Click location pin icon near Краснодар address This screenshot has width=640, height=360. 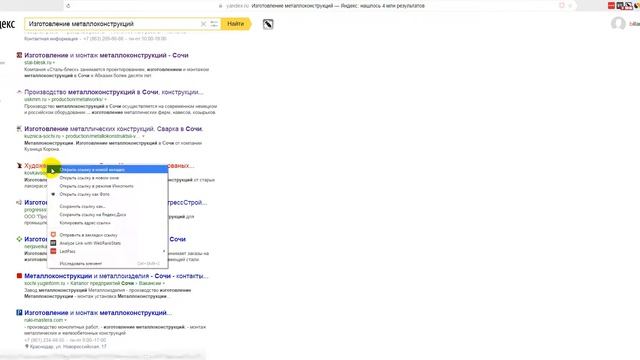[x=27, y=346]
